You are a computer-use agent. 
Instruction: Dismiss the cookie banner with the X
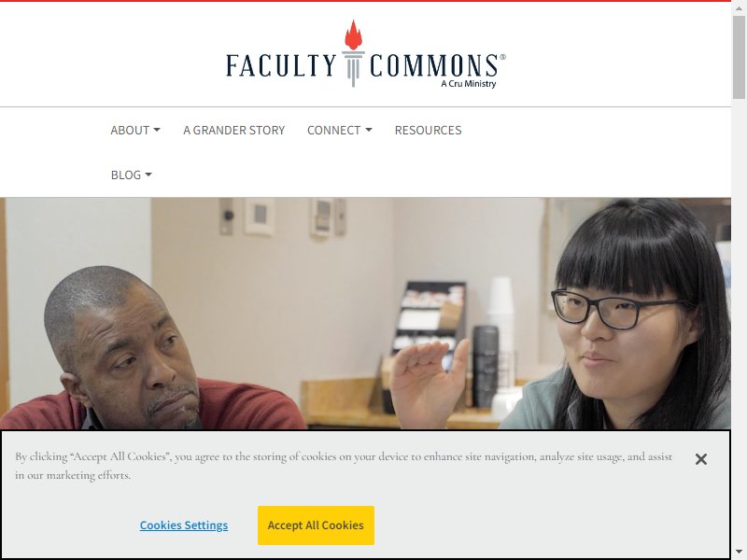(701, 459)
